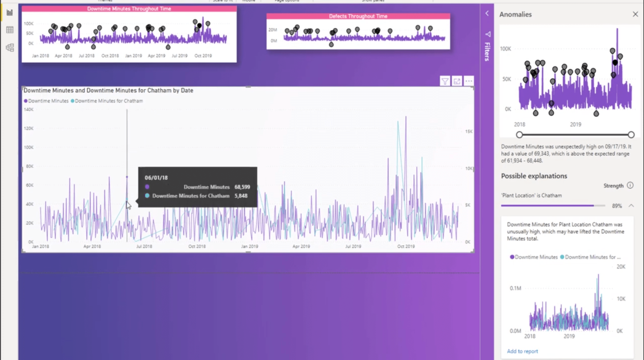Click the Anomalies pane title
The image size is (644, 360).
[x=515, y=14]
